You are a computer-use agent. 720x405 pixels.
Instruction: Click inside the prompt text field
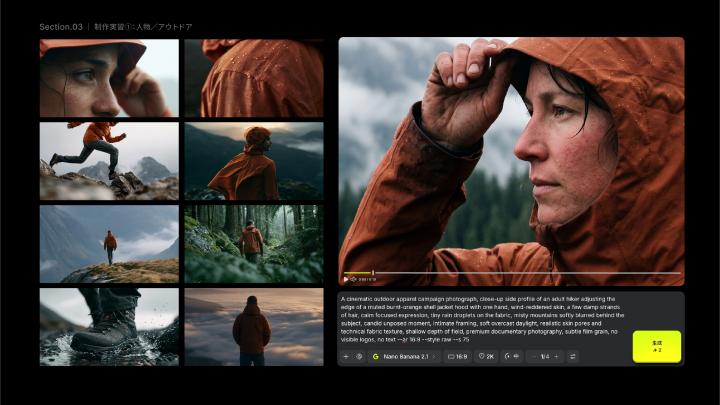click(483, 319)
